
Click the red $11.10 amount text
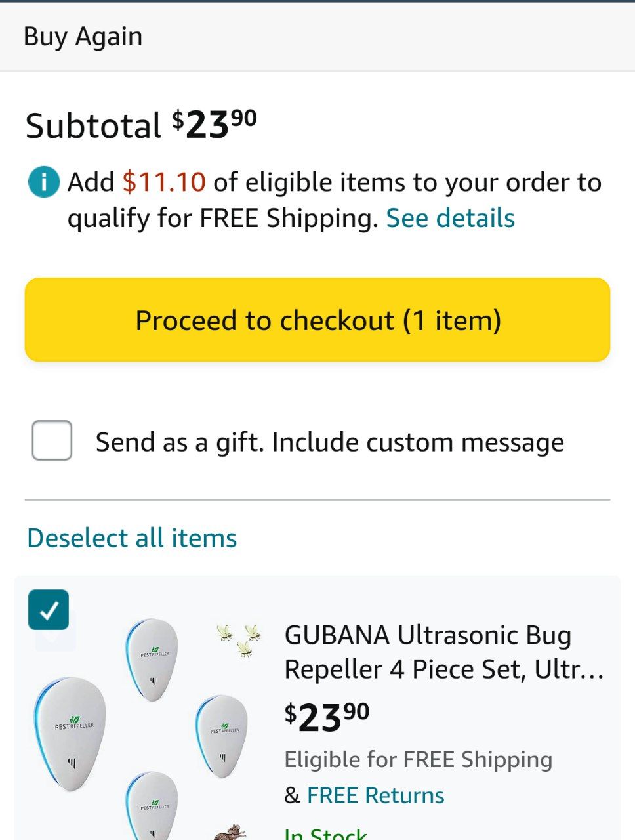pyautogui.click(x=164, y=182)
